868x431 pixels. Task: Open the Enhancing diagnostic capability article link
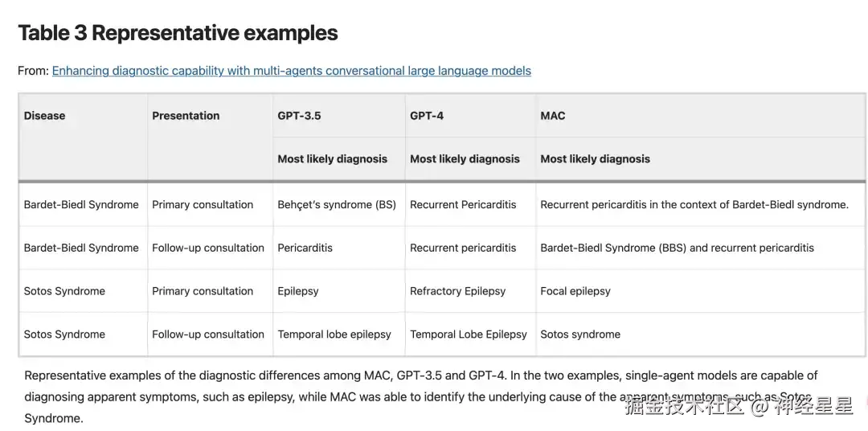click(x=291, y=71)
